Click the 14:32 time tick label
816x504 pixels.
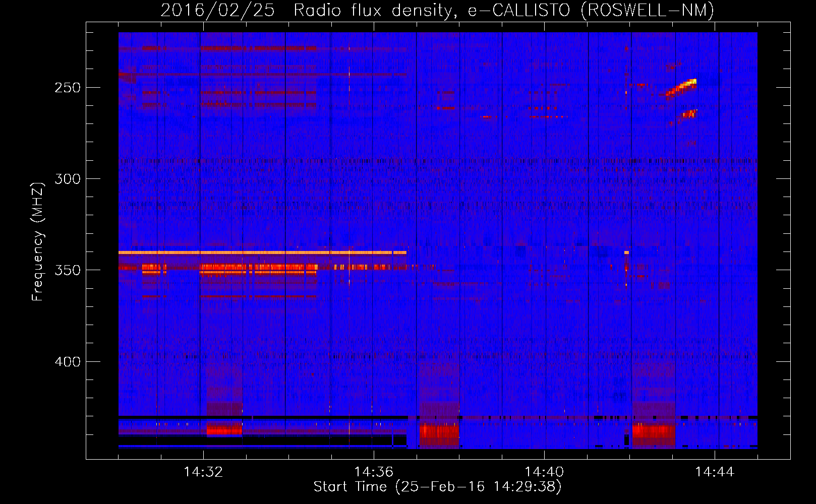(x=203, y=472)
